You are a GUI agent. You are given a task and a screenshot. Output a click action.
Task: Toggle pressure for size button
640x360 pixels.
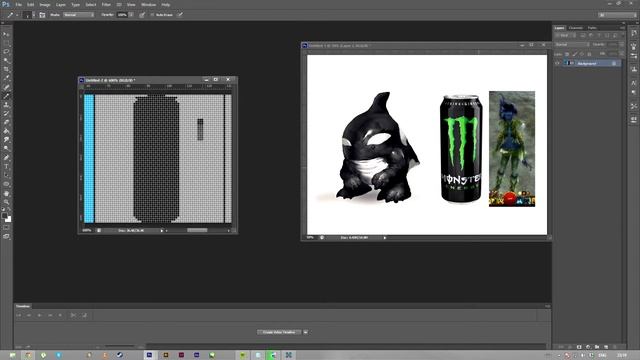pos(180,15)
